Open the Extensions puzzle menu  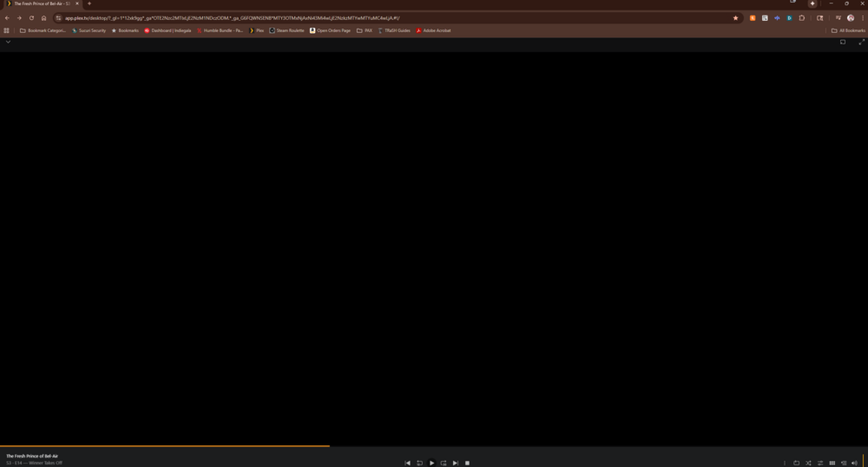[801, 18]
